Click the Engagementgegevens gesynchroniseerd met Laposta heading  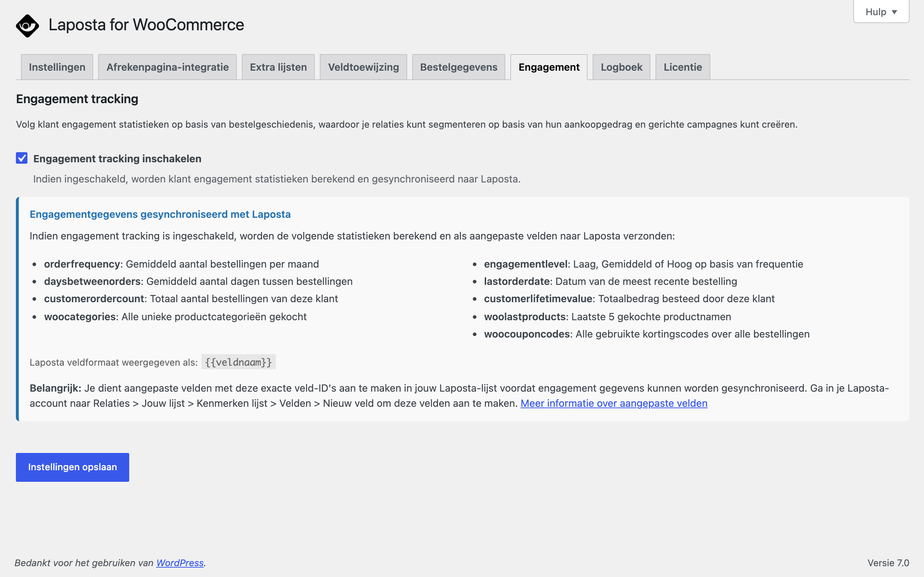click(160, 215)
